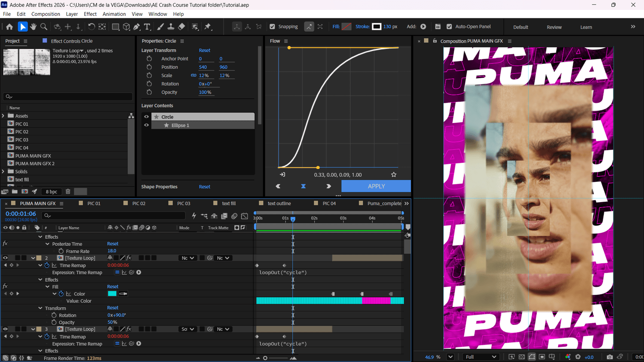Open the Effect Controls Circle tab
Screen dimensions: 644x362
(72, 41)
